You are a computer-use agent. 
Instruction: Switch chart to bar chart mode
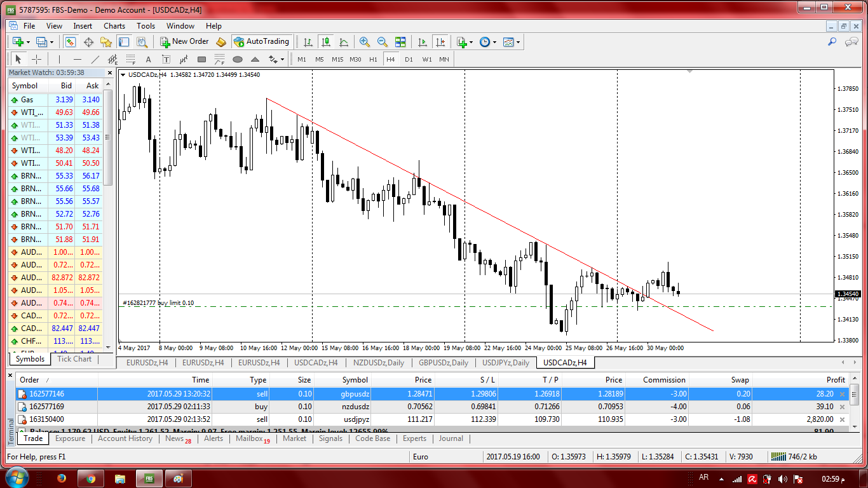308,42
